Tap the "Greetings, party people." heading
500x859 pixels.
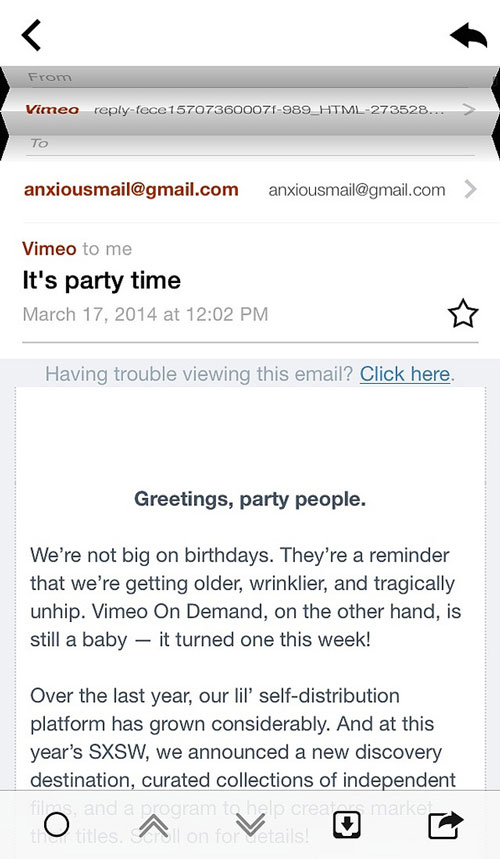250,499
